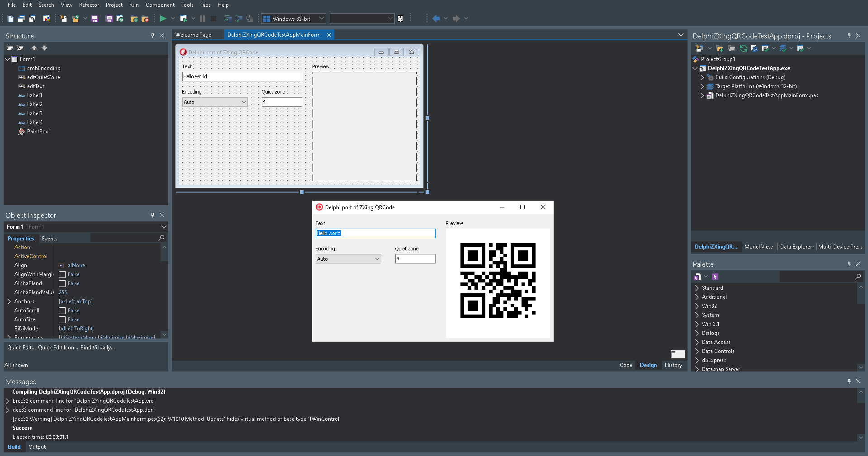Toggle the AutoSize checkbox

62,320
